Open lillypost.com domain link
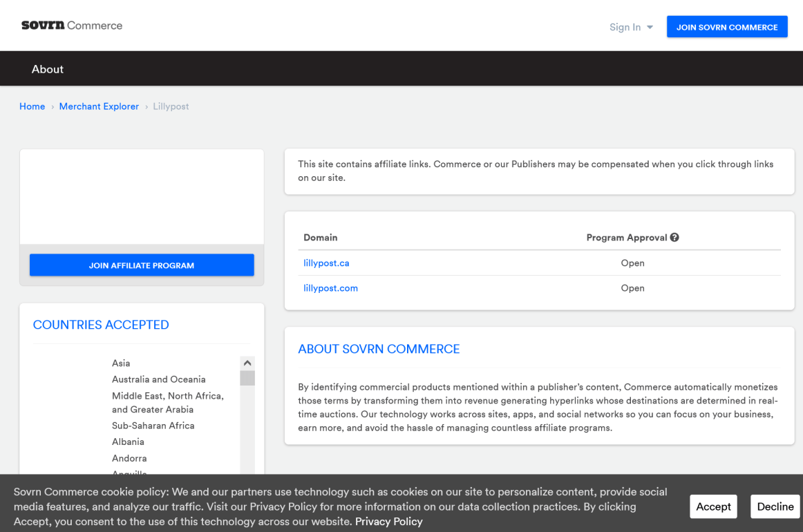Screen dimensions: 803x532 330,287
